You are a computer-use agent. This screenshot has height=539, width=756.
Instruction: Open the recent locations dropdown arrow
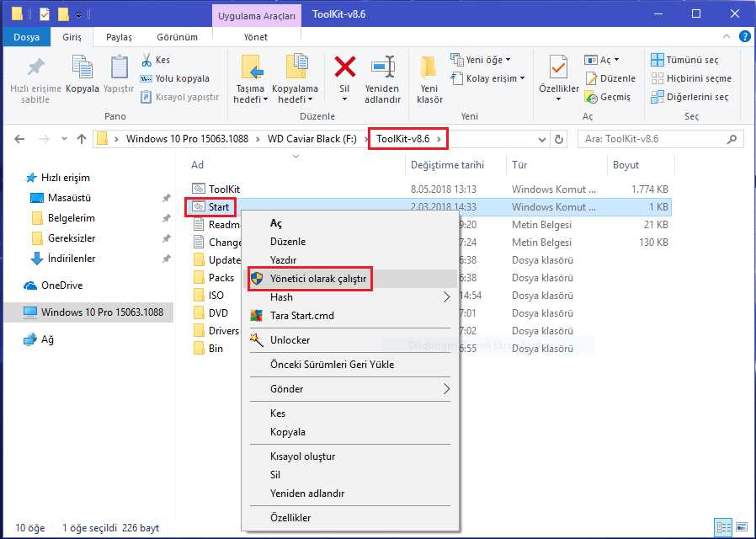coord(64,139)
